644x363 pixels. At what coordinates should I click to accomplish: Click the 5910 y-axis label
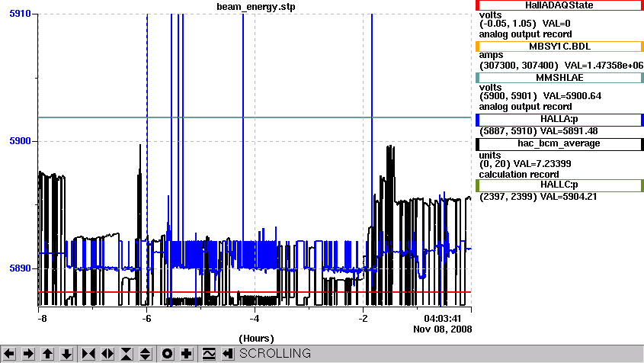tap(20, 14)
